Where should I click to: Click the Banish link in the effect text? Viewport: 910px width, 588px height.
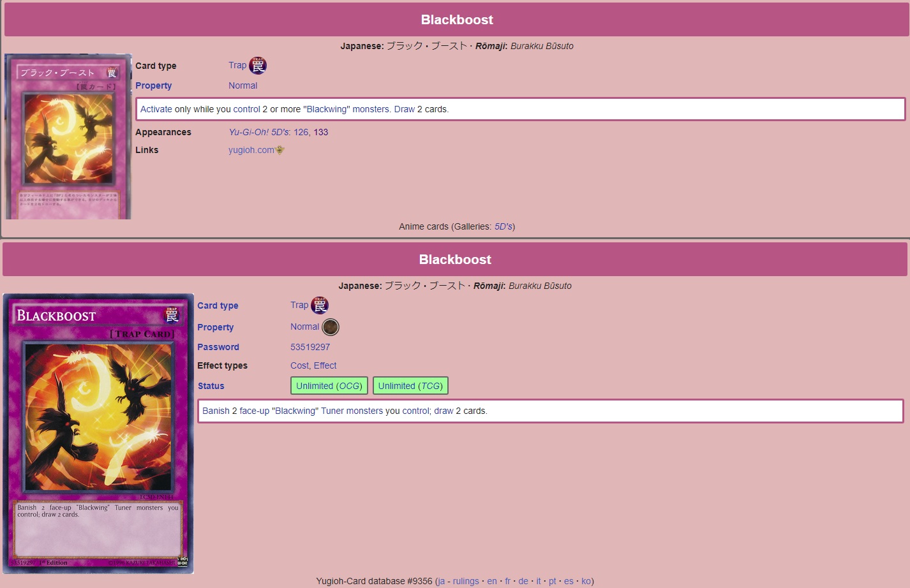point(216,411)
